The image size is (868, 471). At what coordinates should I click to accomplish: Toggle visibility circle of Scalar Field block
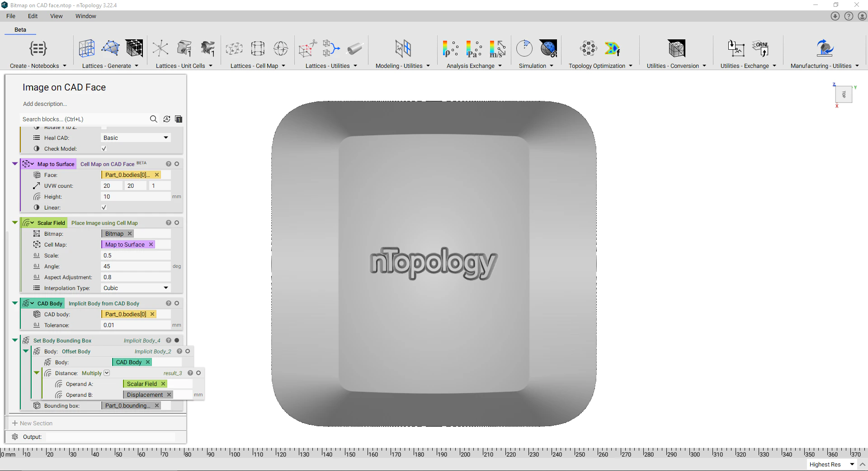pyautogui.click(x=177, y=223)
